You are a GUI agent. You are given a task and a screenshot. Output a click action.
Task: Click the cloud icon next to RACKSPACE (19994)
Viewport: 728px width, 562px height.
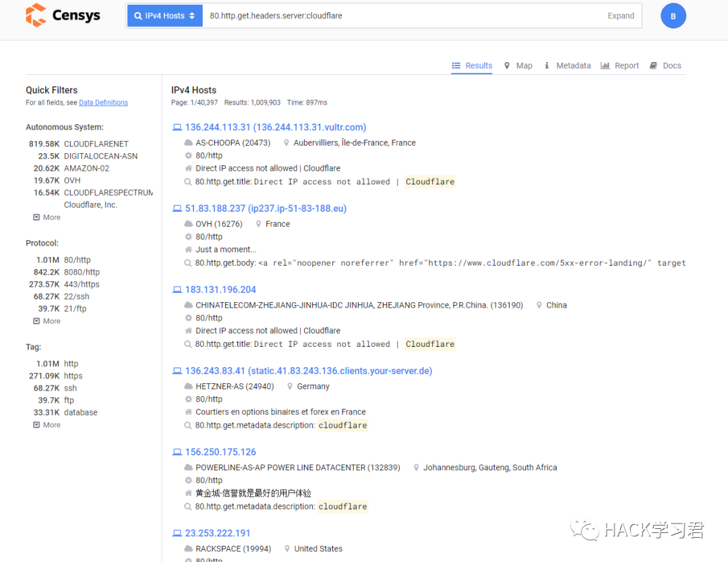coord(189,549)
